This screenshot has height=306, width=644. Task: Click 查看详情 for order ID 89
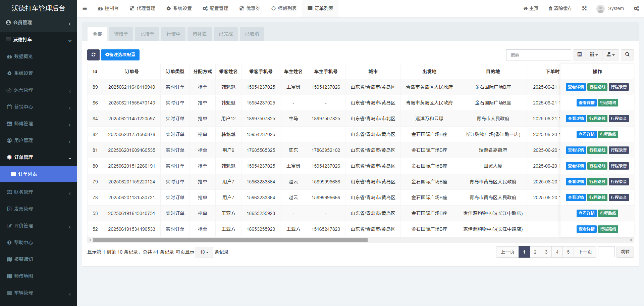576,87
